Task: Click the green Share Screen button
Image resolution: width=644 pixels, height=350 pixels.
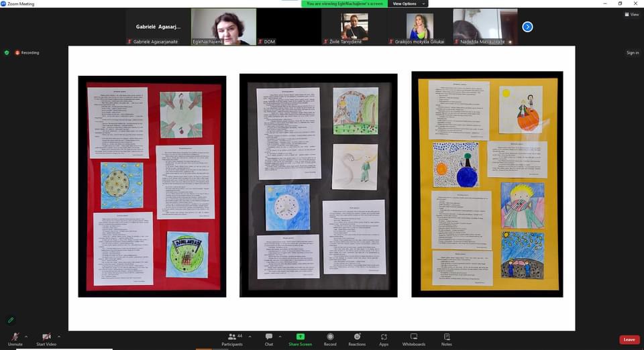Action: [x=301, y=339]
